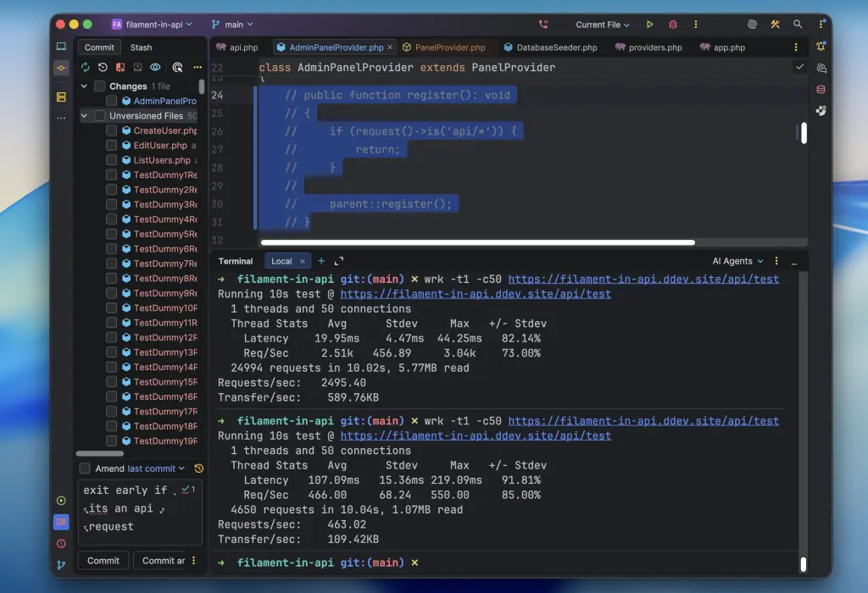This screenshot has height=593, width=868.
Task: Open the last commit dropdown
Action: pos(156,468)
